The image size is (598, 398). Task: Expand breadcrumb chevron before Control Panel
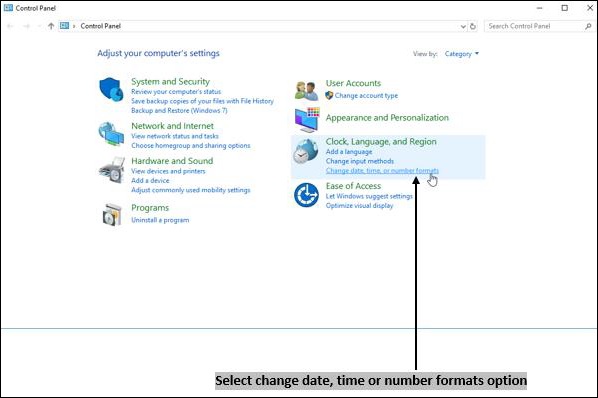point(74,26)
